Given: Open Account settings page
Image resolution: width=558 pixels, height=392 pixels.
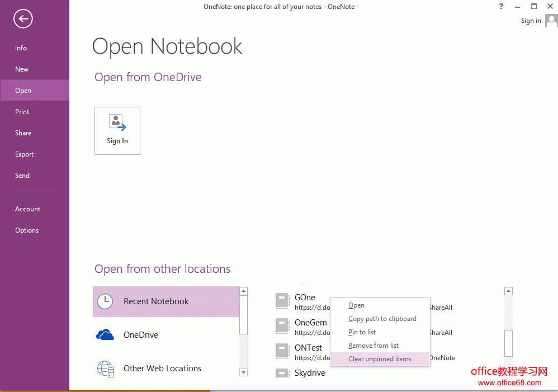Looking at the screenshot, I should [27, 209].
